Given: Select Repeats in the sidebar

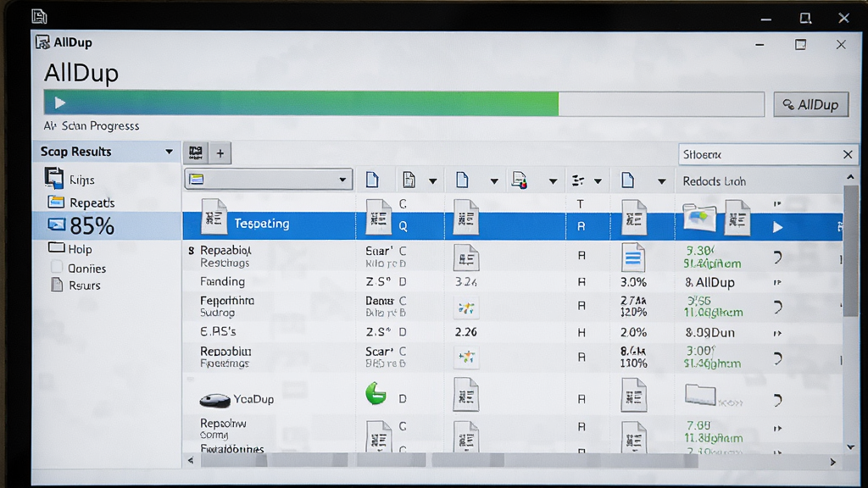Looking at the screenshot, I should [92, 202].
